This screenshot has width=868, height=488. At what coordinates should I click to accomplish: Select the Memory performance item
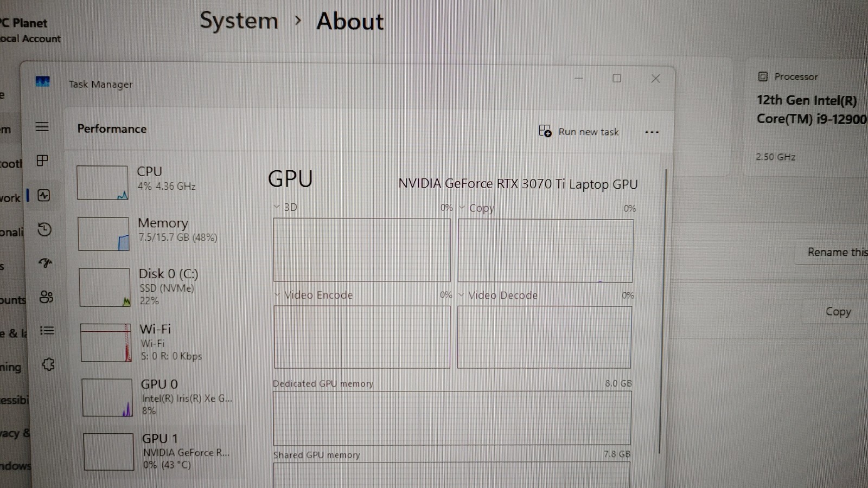(158, 233)
